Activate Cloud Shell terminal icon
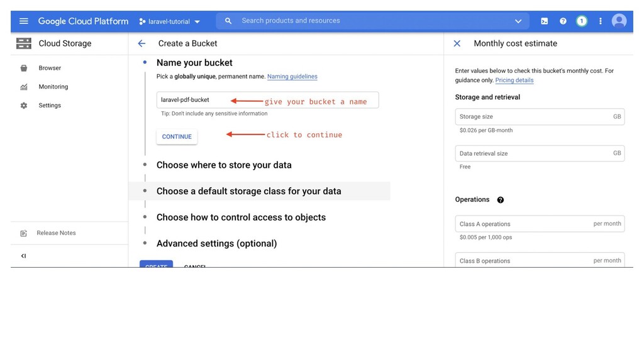The height and width of the screenshot is (362, 644). 544,21
